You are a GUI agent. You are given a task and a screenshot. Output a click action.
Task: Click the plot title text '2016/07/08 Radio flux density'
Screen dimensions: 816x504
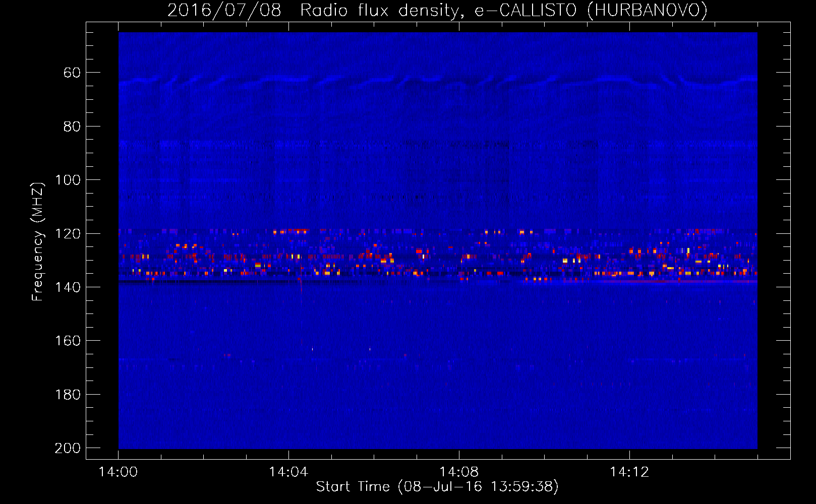(x=315, y=11)
